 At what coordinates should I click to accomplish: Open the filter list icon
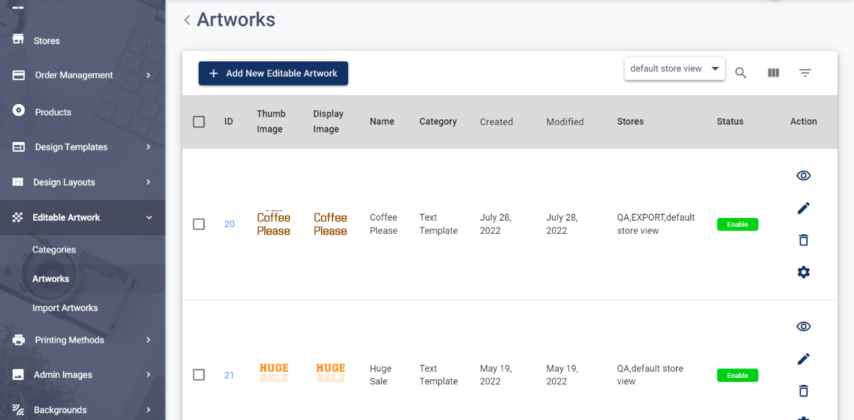click(x=805, y=73)
